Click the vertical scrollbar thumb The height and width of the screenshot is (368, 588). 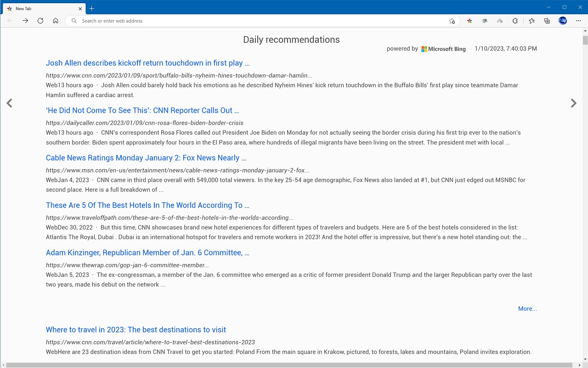tap(585, 40)
